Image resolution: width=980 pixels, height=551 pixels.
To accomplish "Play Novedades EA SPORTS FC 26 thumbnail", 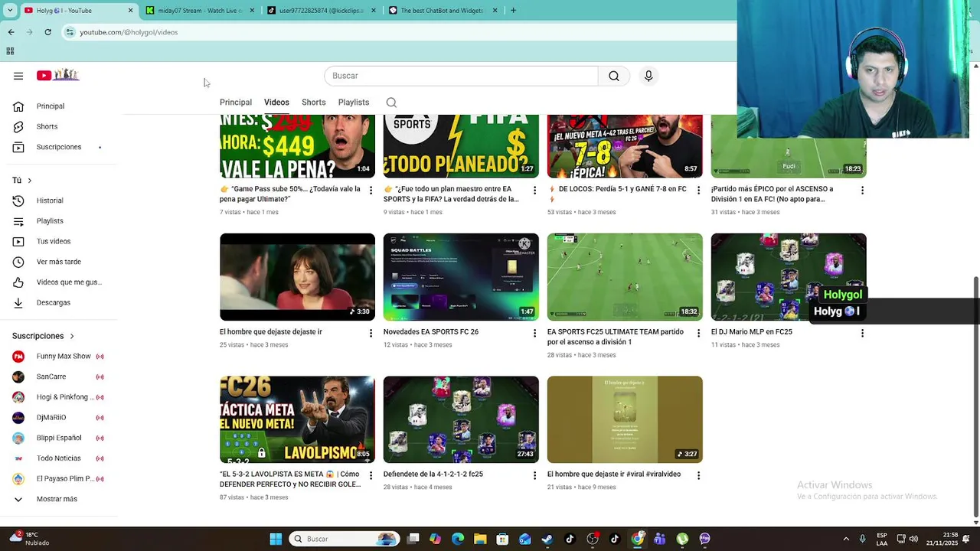I will click(x=461, y=277).
